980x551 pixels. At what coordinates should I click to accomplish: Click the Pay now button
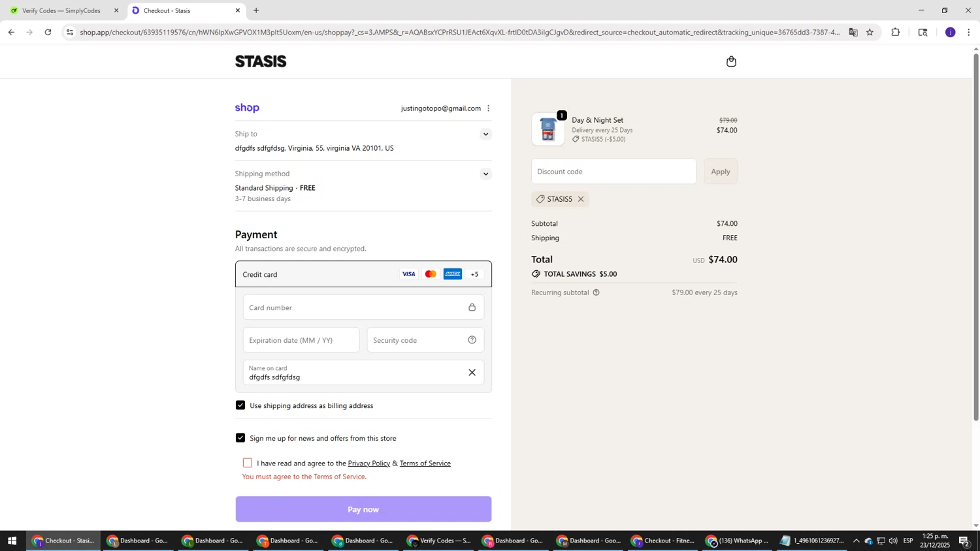point(363,509)
